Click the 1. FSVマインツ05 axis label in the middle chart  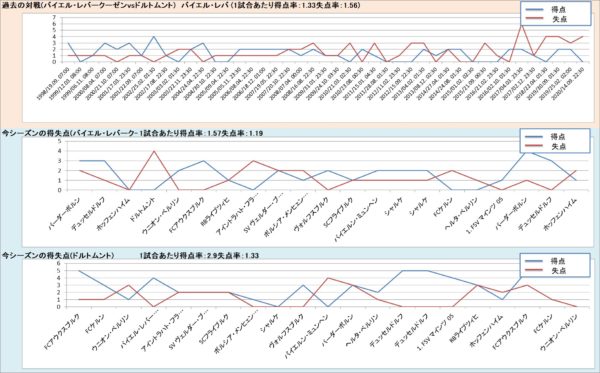(x=484, y=215)
